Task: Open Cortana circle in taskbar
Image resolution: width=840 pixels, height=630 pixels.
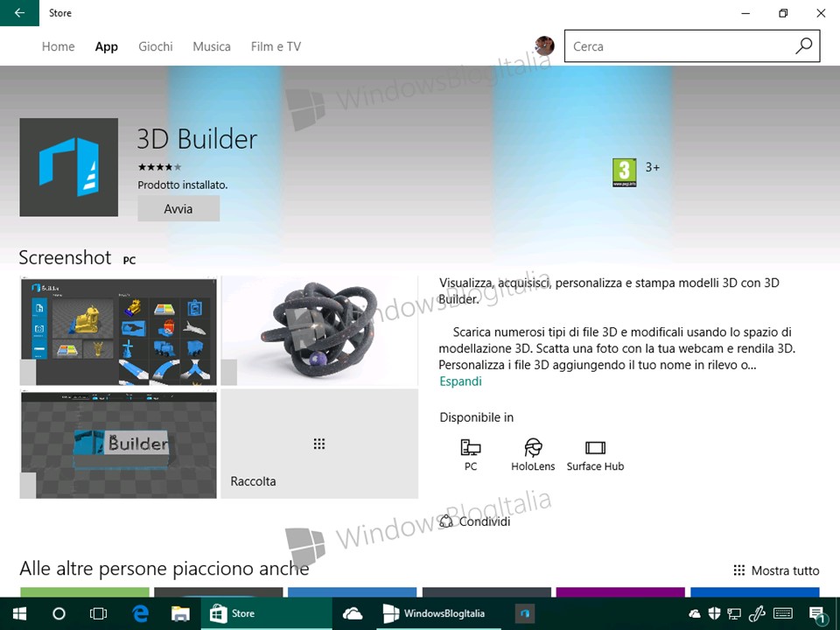Action: click(x=59, y=613)
